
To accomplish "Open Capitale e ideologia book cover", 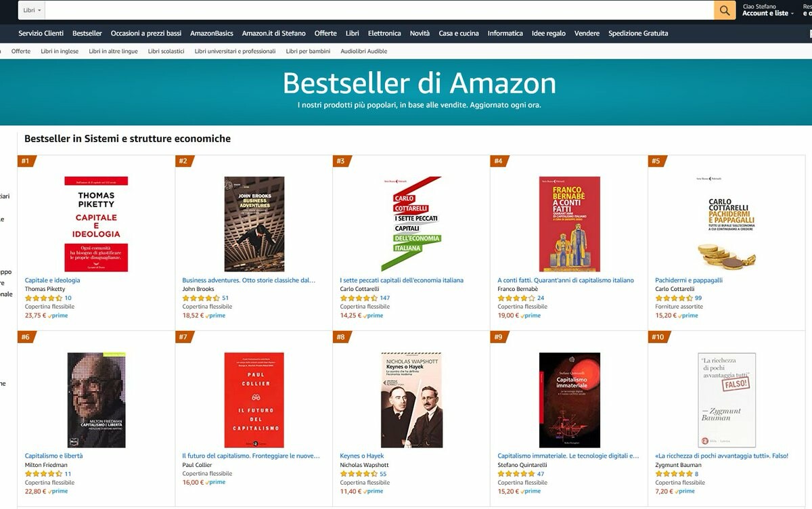I will 96,224.
